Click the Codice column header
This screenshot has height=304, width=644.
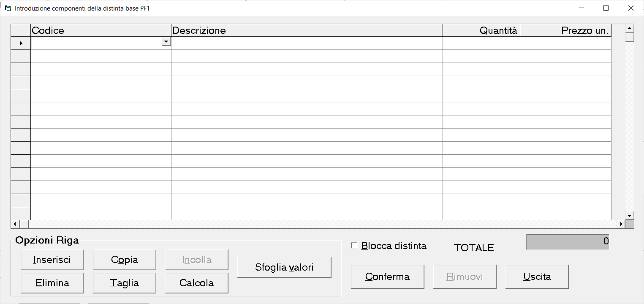tap(101, 30)
